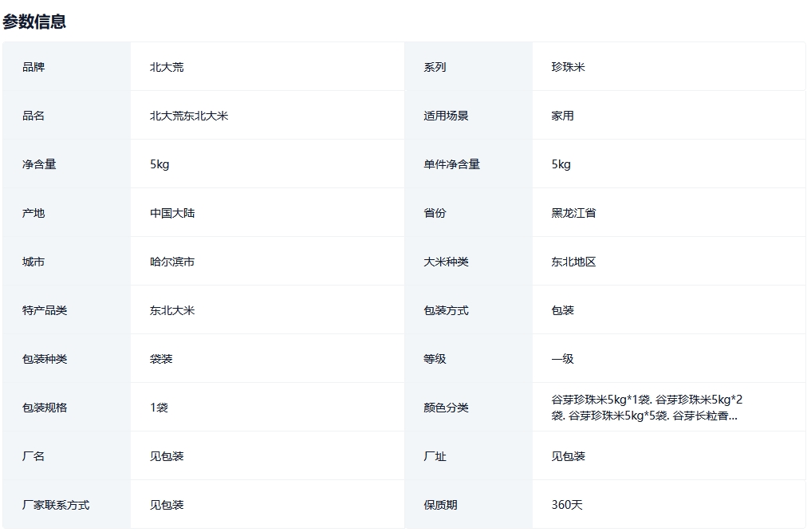
Task: Click the value 北大荒东北大米
Action: tap(189, 116)
